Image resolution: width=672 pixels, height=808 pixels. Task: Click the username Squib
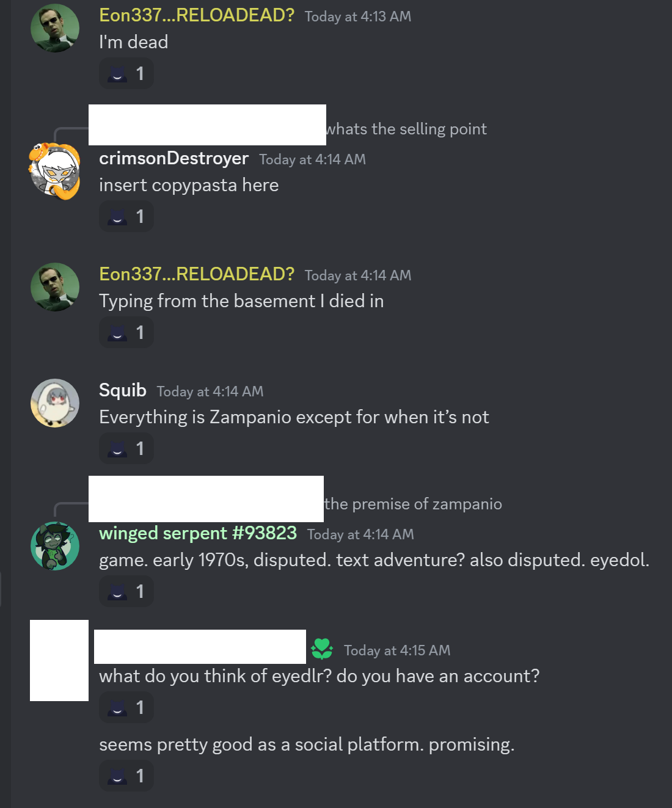point(123,390)
